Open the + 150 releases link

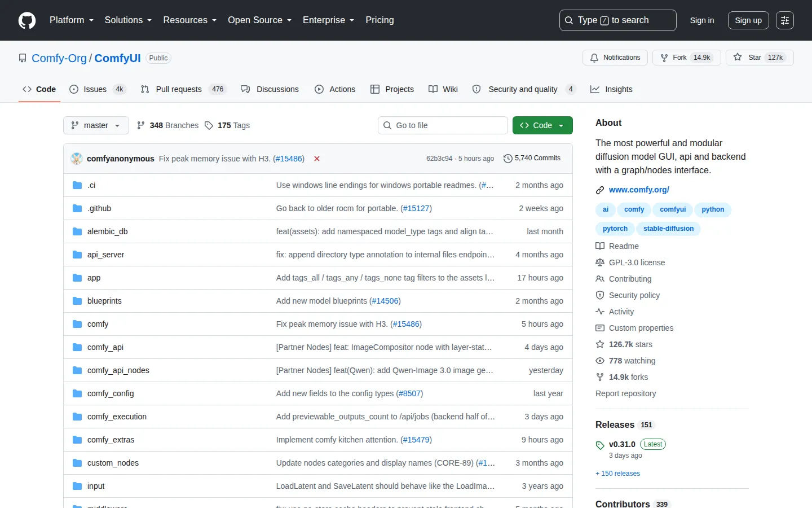coord(617,474)
